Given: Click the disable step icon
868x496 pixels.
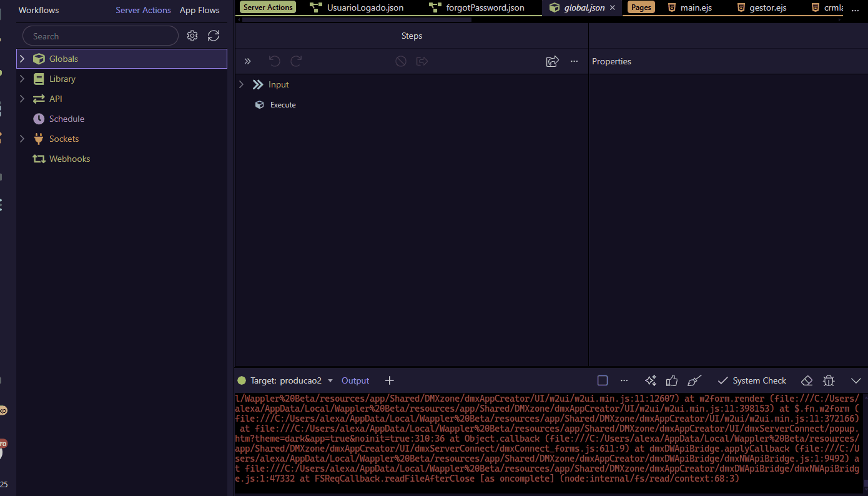Looking at the screenshot, I should [x=401, y=61].
